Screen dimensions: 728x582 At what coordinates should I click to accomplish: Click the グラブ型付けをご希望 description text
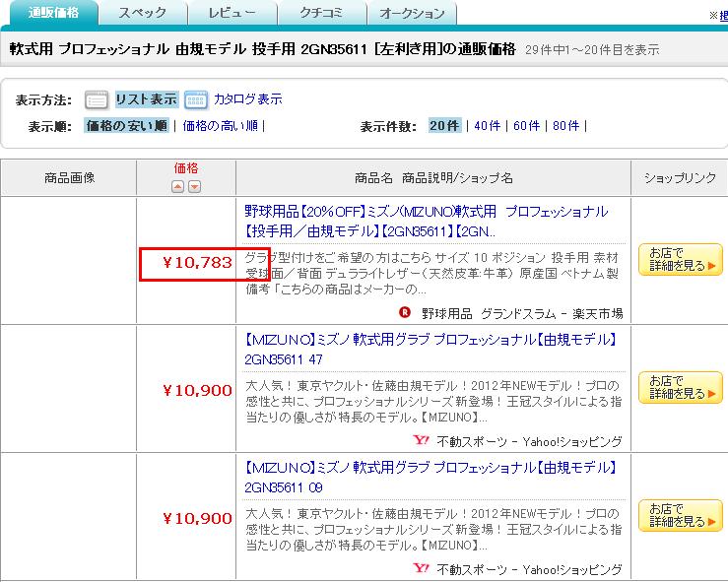[431, 274]
